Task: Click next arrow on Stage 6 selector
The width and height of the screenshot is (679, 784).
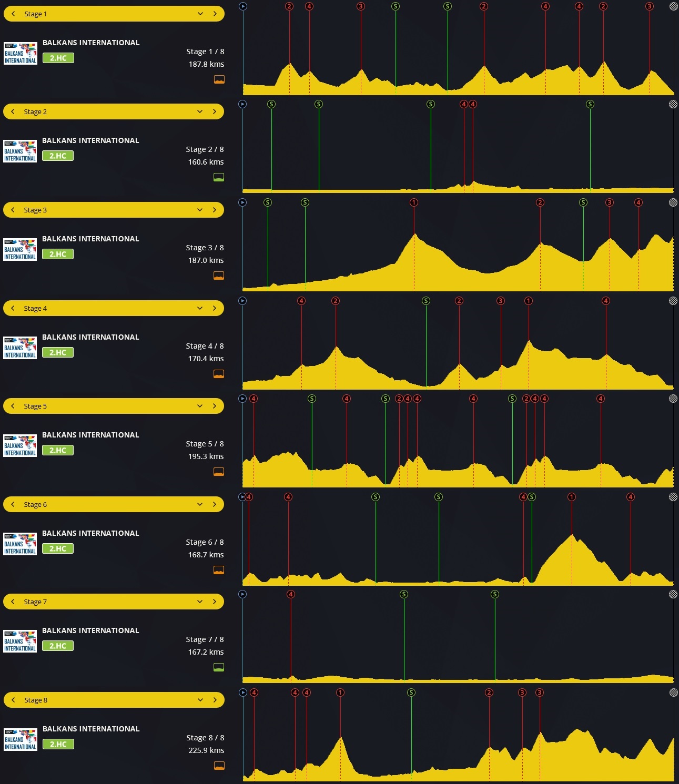Action: (215, 504)
